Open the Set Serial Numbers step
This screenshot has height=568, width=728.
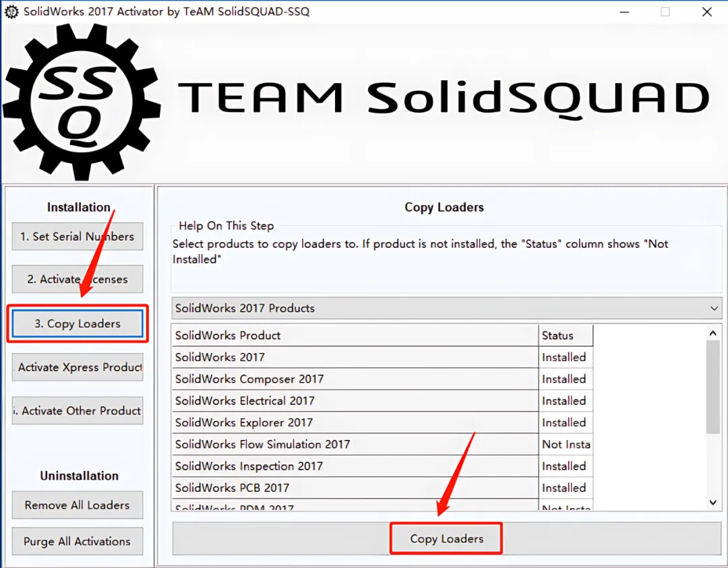[x=78, y=236]
